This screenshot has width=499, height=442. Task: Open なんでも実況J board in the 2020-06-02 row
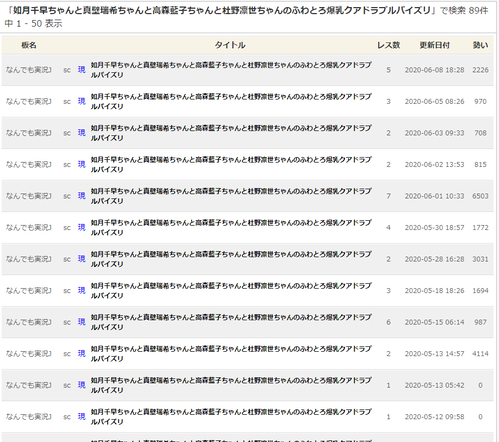pos(29,164)
